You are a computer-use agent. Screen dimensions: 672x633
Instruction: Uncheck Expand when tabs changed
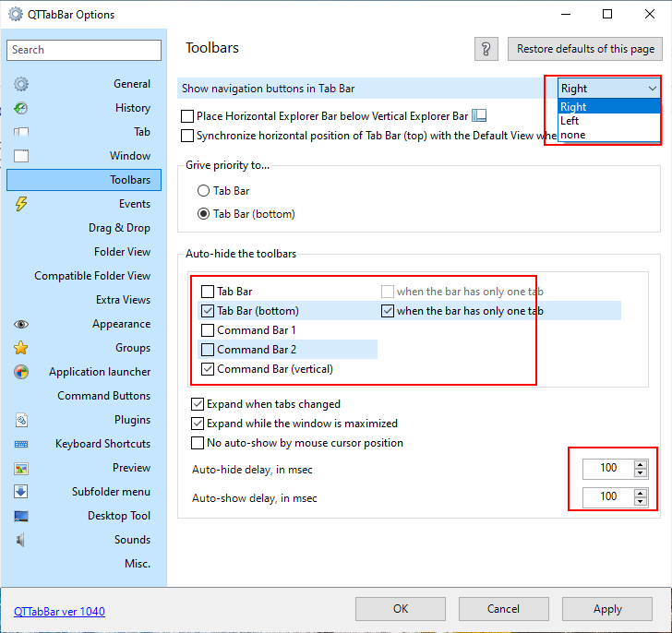click(198, 404)
